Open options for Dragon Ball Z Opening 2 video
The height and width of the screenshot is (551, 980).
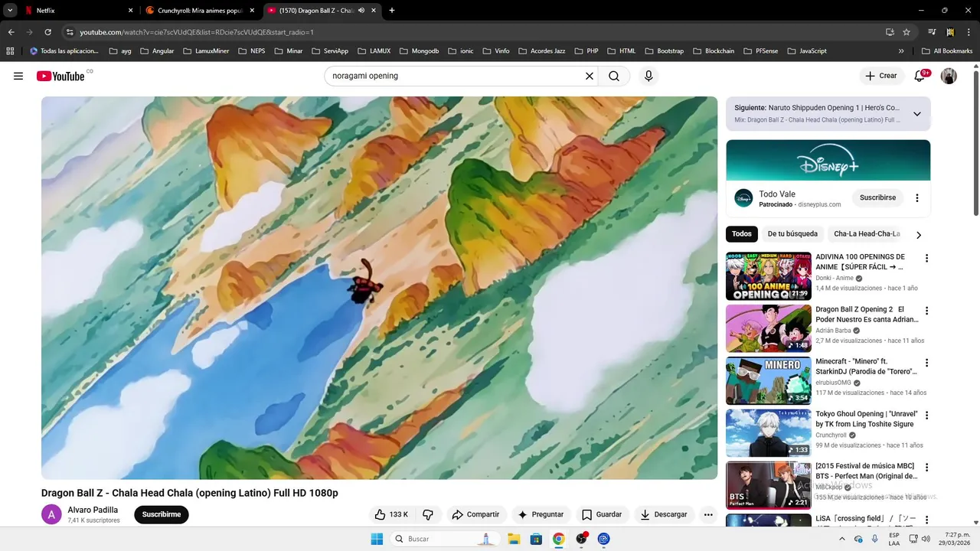coord(926,311)
